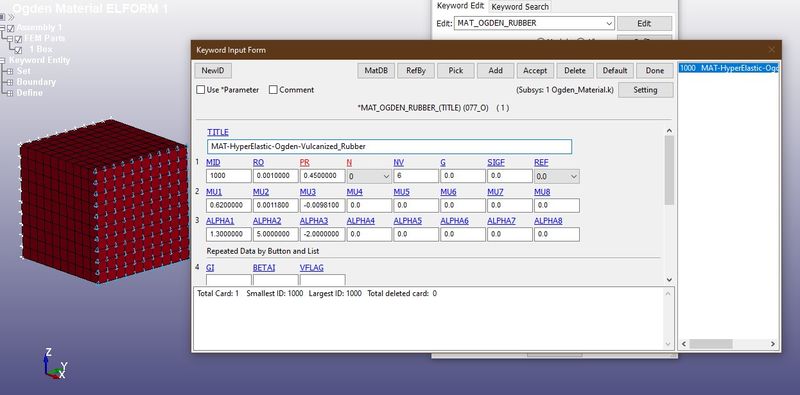Click the NewID button
The image size is (800, 395).
(x=213, y=70)
